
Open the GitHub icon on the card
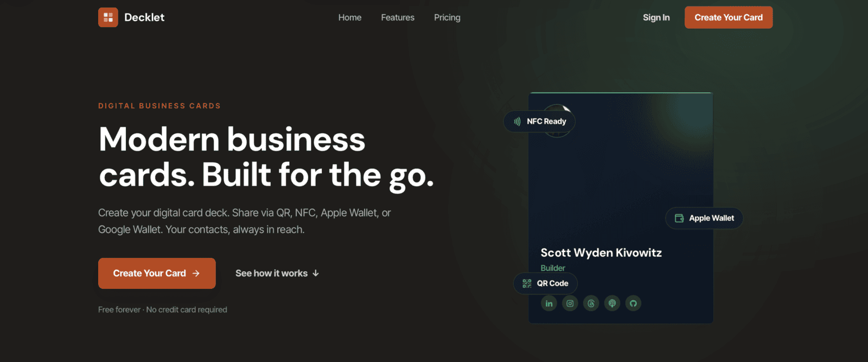[634, 303]
